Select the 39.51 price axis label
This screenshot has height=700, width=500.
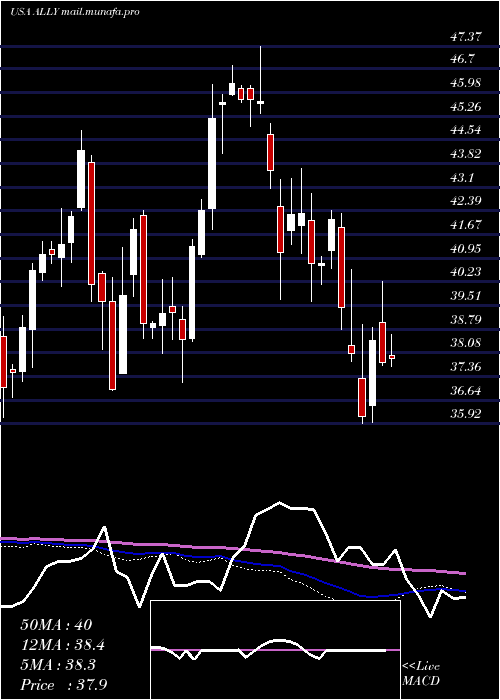pyautogui.click(x=466, y=296)
